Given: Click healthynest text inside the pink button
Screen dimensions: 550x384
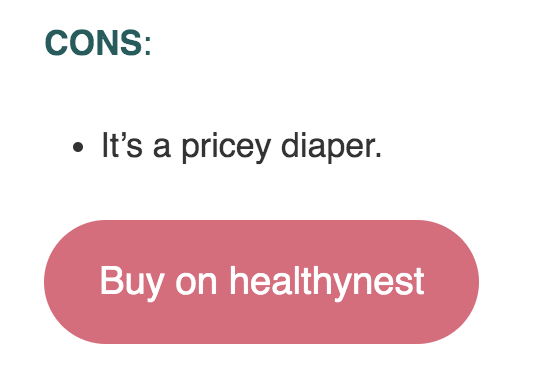Looking at the screenshot, I should (327, 282).
